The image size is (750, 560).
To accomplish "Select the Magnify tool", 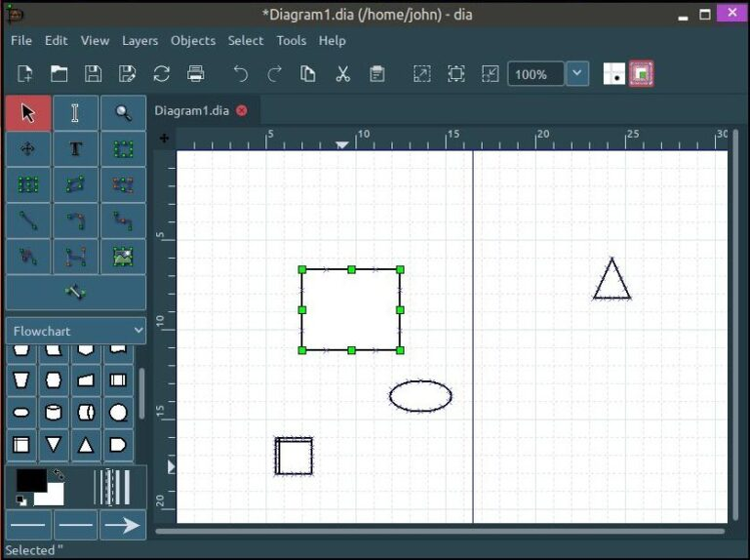I will coord(124,113).
